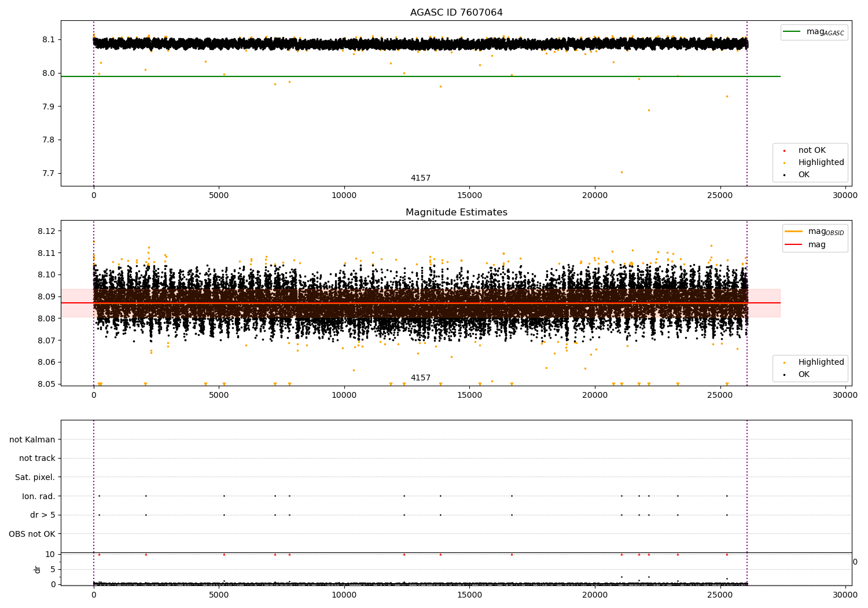Click the 15000 x-tick under dr plot
The image size is (868, 608).
pos(469,594)
